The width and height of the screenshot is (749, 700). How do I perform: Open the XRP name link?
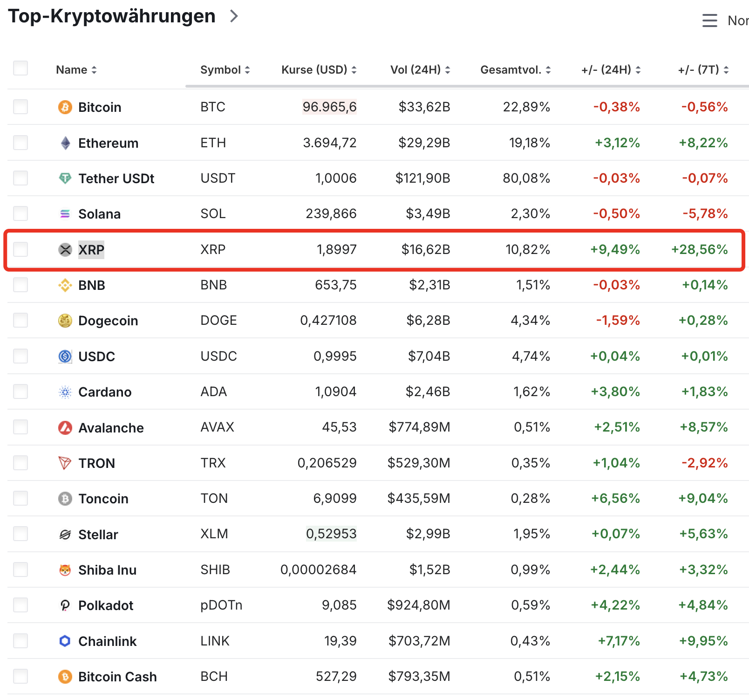point(91,250)
